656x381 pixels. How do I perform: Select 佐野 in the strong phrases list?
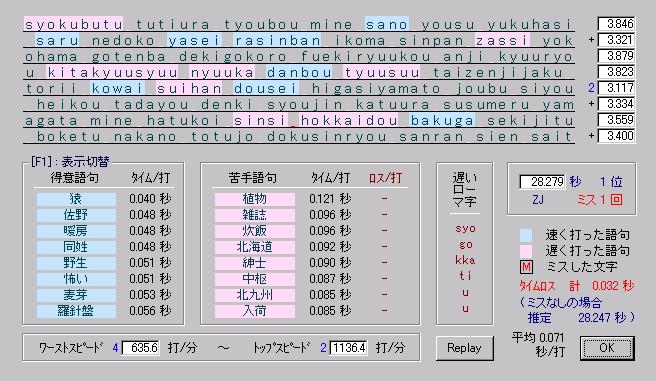click(76, 215)
